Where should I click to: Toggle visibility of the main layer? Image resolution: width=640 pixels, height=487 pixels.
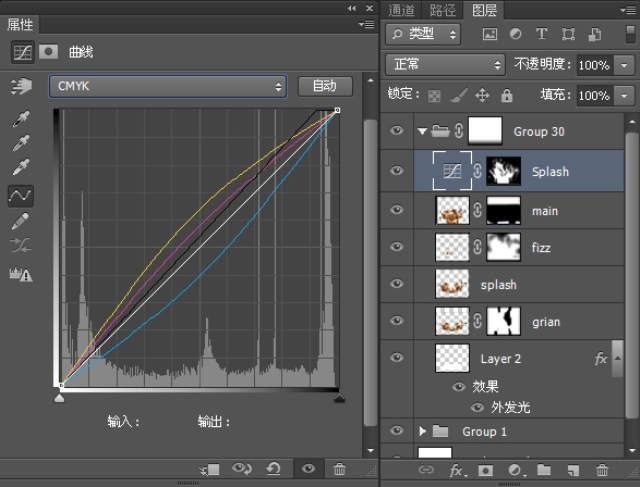[397, 210]
